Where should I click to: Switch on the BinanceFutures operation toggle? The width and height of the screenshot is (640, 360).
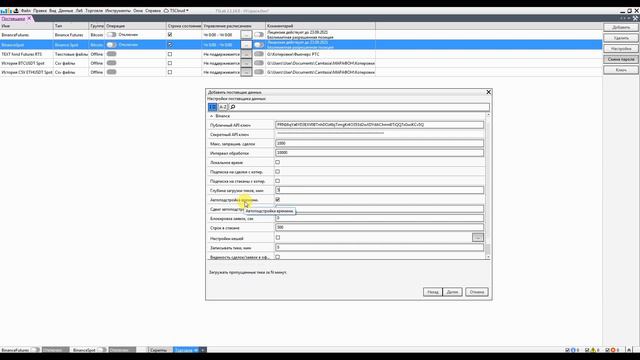click(x=111, y=35)
